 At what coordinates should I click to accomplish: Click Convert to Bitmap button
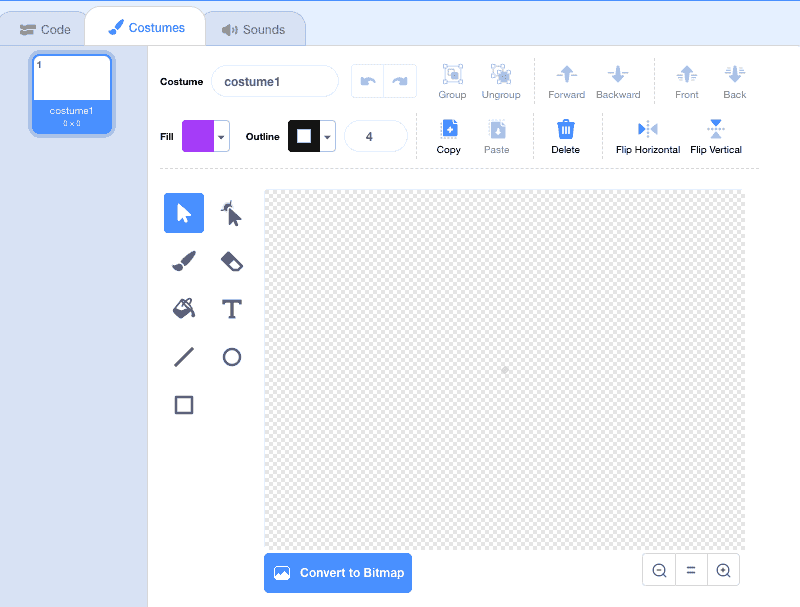point(338,573)
